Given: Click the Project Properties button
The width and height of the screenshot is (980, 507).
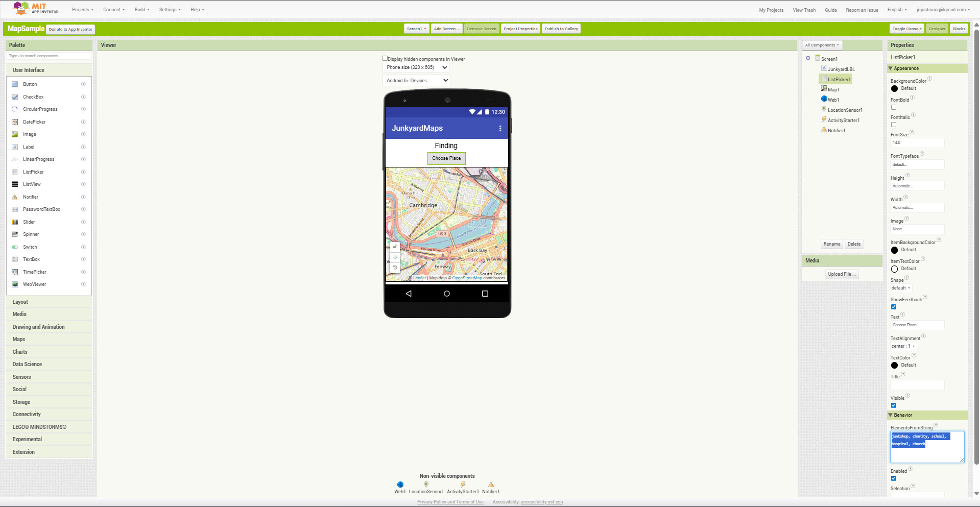Looking at the screenshot, I should (520, 29).
